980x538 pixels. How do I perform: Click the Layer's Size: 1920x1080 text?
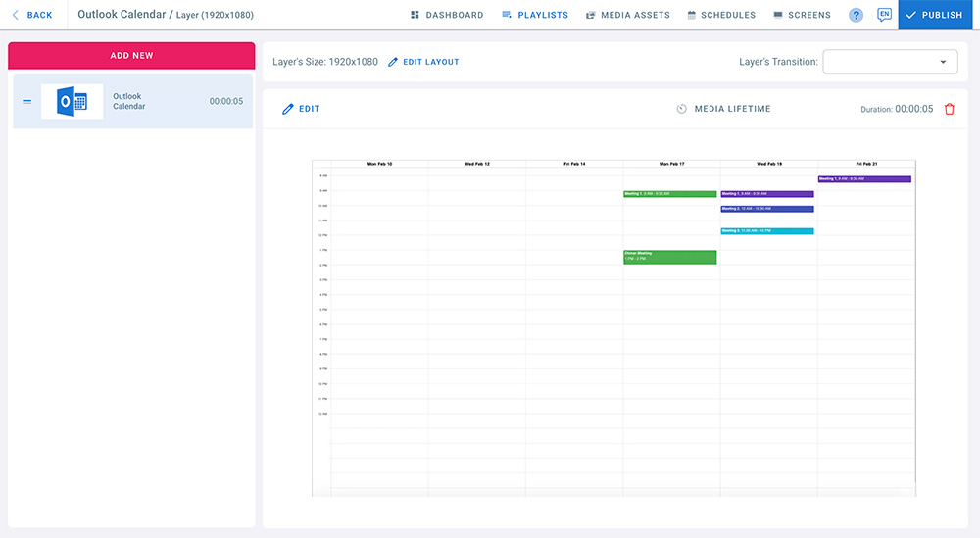click(x=325, y=62)
